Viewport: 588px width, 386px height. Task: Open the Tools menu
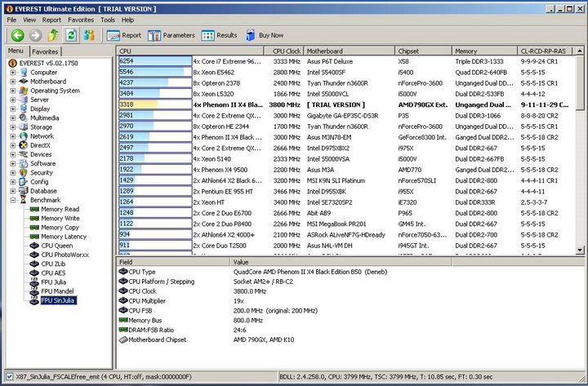pyautogui.click(x=108, y=20)
